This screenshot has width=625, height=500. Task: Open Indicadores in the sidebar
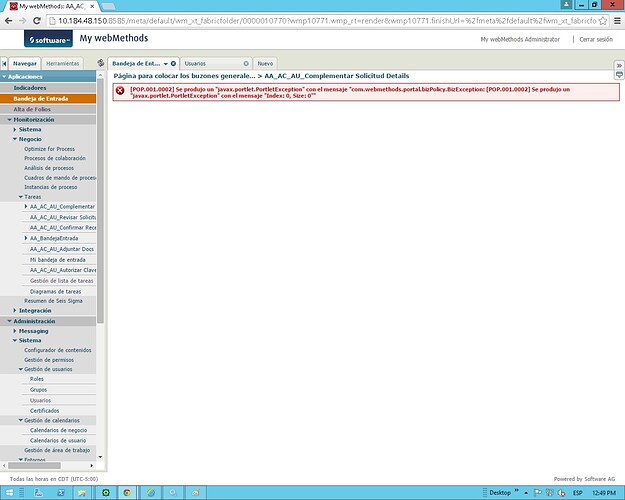click(x=30, y=88)
